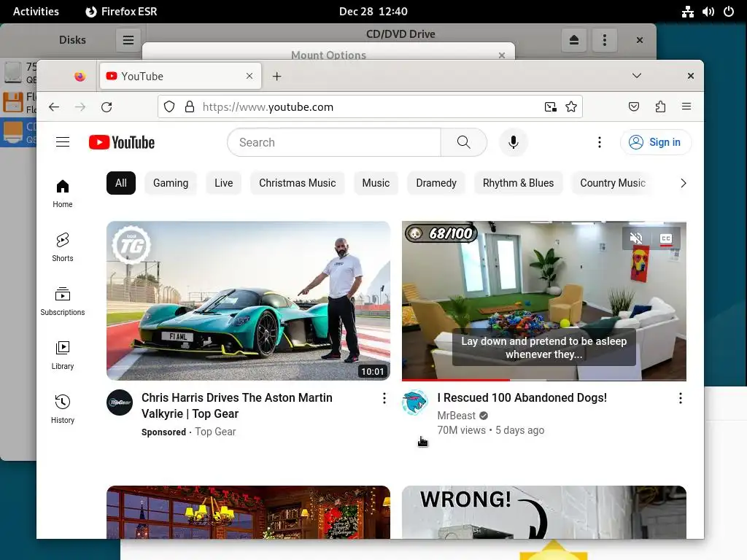Select the Gaming filter chip

pos(171,183)
